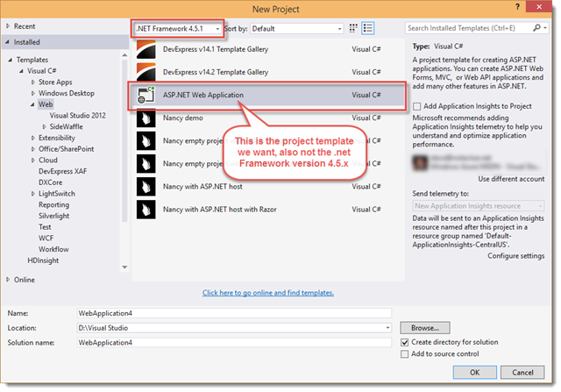561x392 pixels.
Task: Select Nancy with ASP.NET host row
Action: tap(268, 187)
